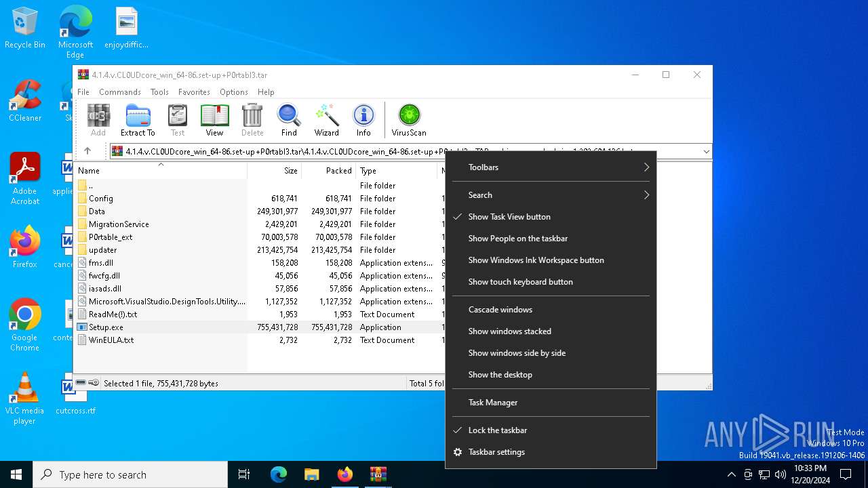
Task: Open the address bar dropdown arrow
Action: tap(706, 152)
